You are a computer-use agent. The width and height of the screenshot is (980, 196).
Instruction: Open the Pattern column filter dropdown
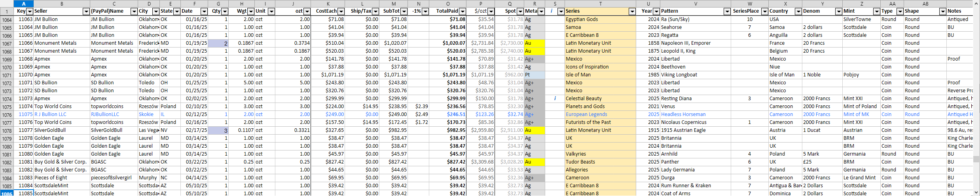coord(727,11)
